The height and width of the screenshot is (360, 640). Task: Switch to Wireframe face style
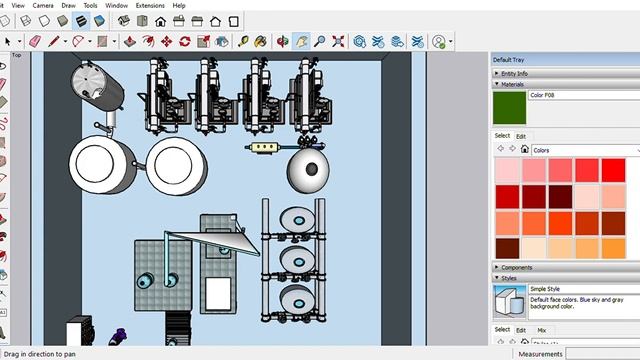25,21
